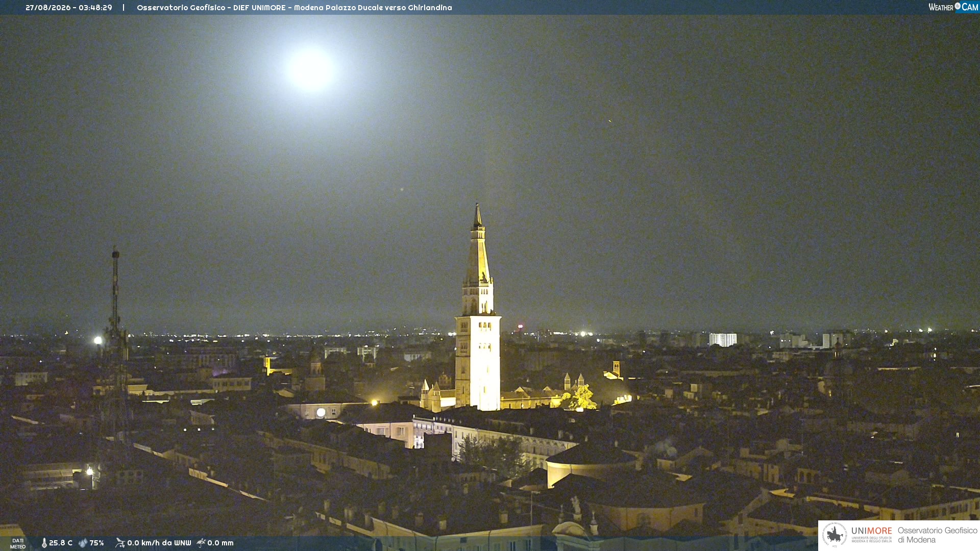
Task: Click the illuminated Ghirlandina tower spire
Action: [x=477, y=245]
